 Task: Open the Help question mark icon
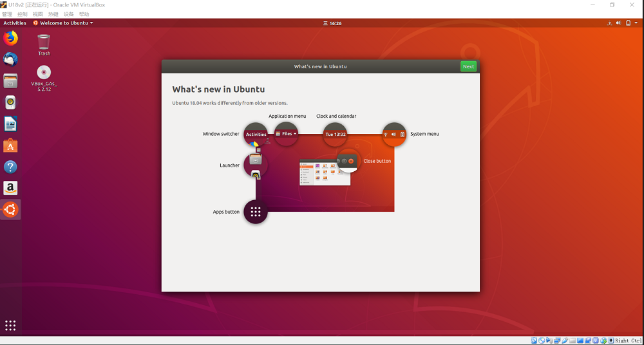coord(11,167)
